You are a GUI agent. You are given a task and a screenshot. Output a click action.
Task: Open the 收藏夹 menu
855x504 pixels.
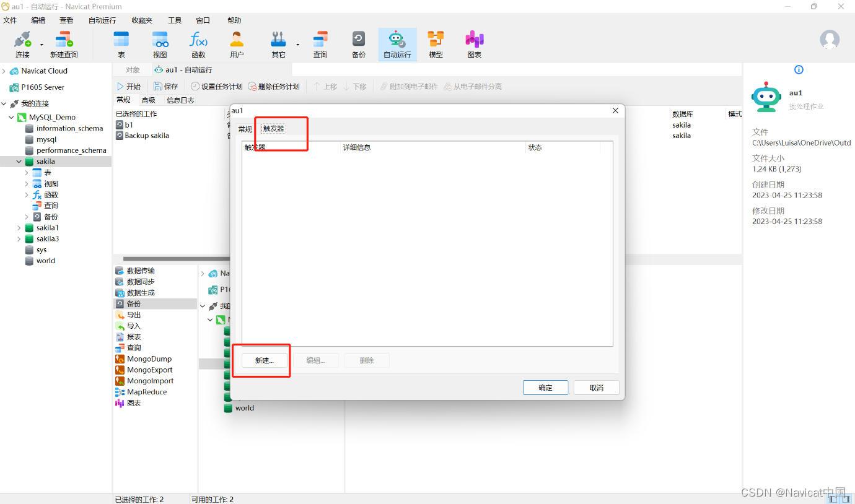142,20
